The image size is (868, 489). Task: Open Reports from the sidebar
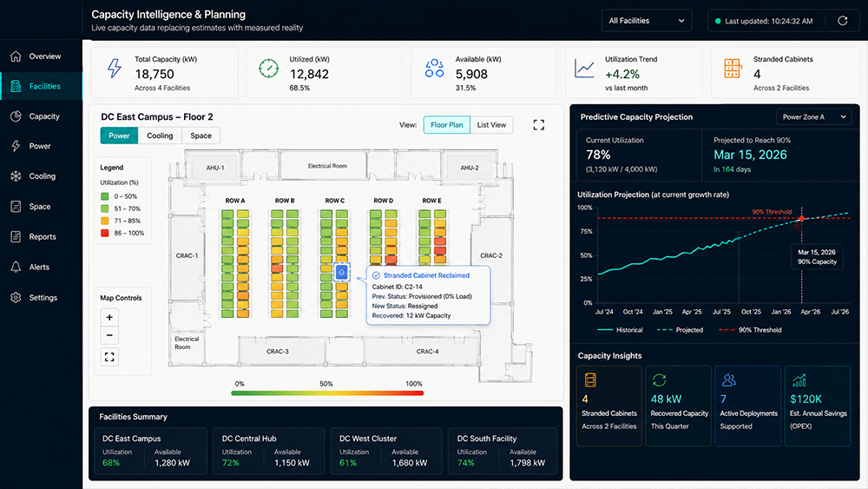(41, 236)
